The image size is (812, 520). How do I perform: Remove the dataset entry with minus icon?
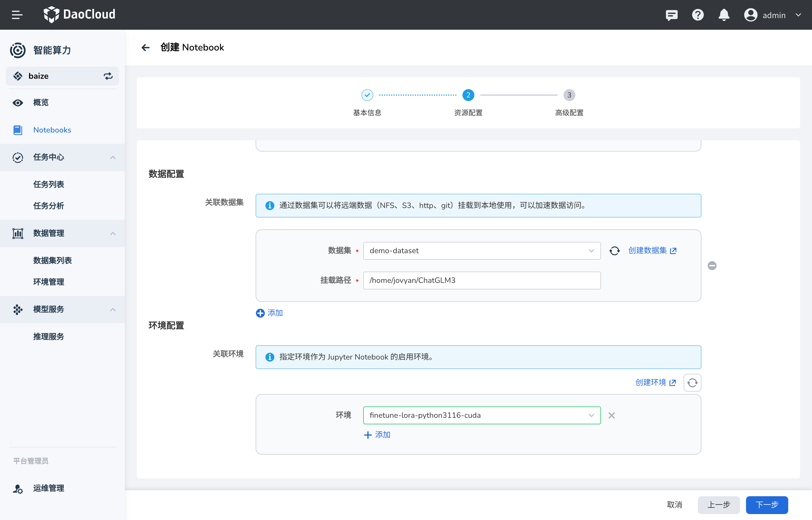pyautogui.click(x=712, y=266)
